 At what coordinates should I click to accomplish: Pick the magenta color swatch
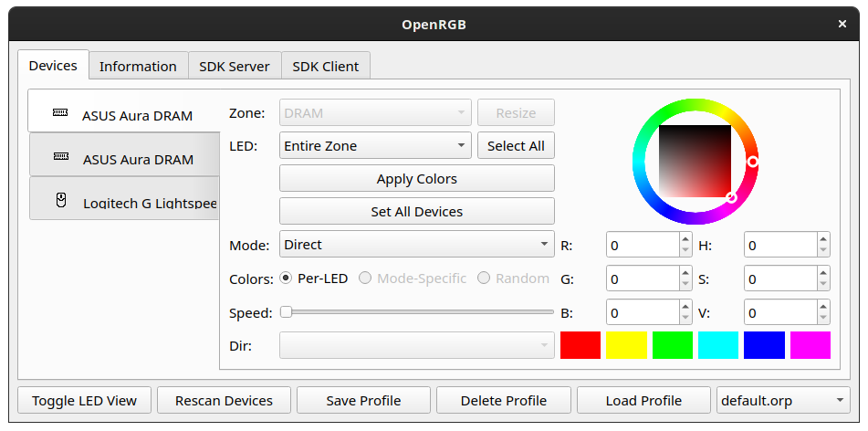pos(810,345)
